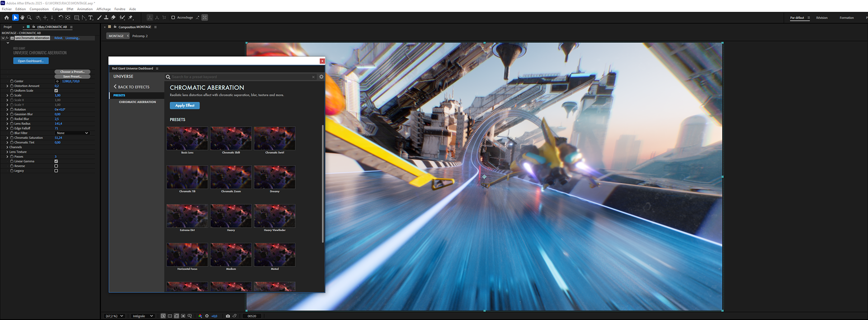Select the Clone Stamp tool
Screen dimensions: 868x320
106,18
